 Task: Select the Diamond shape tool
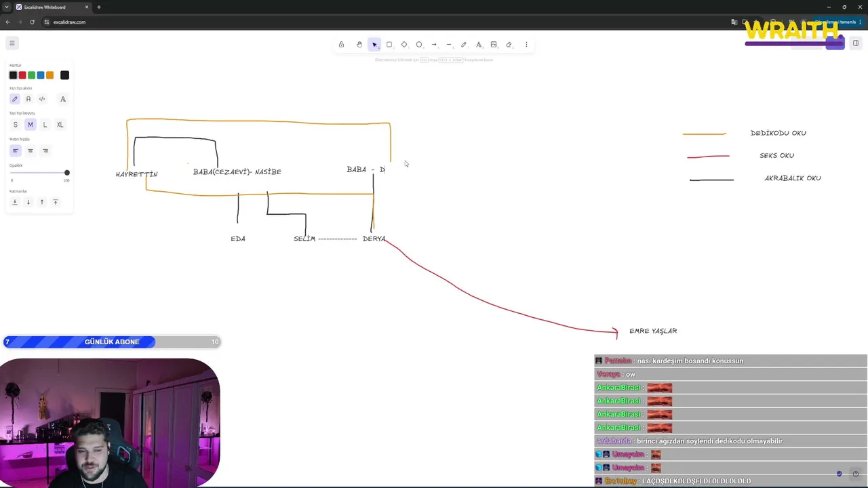[x=404, y=45]
